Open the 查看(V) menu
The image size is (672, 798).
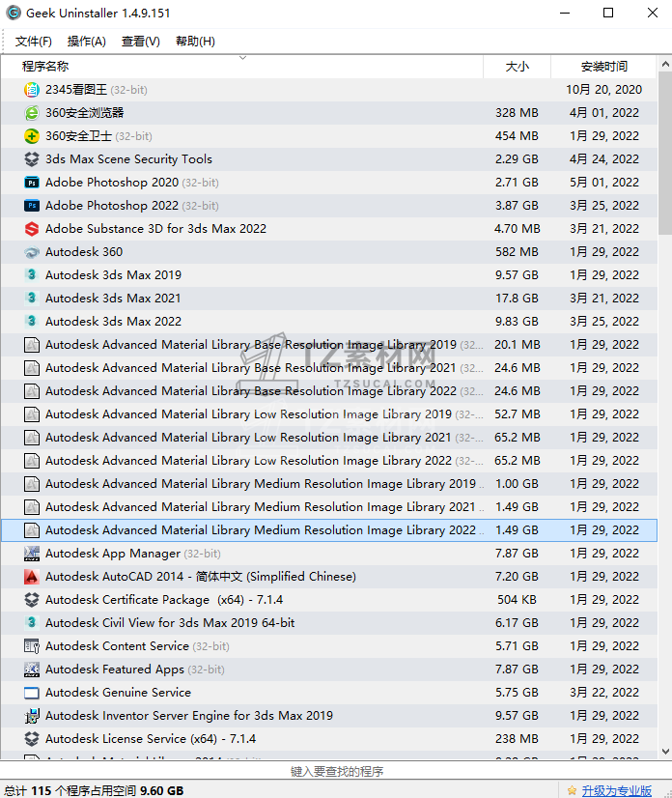[x=141, y=42]
